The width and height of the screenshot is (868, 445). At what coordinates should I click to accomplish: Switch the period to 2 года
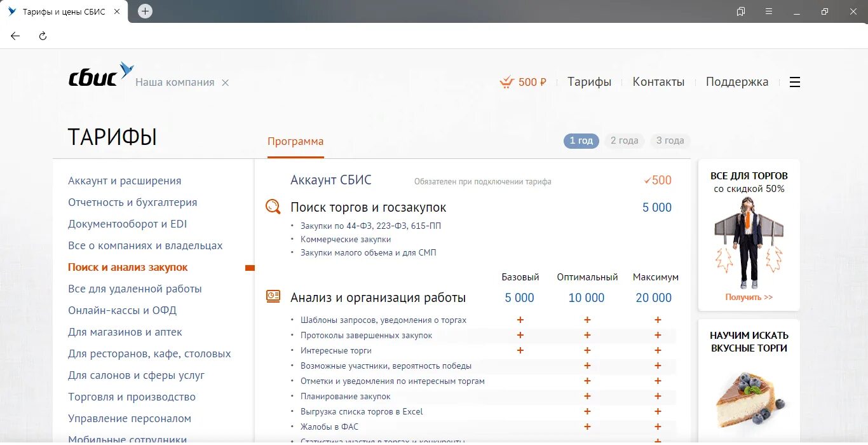[x=624, y=140]
